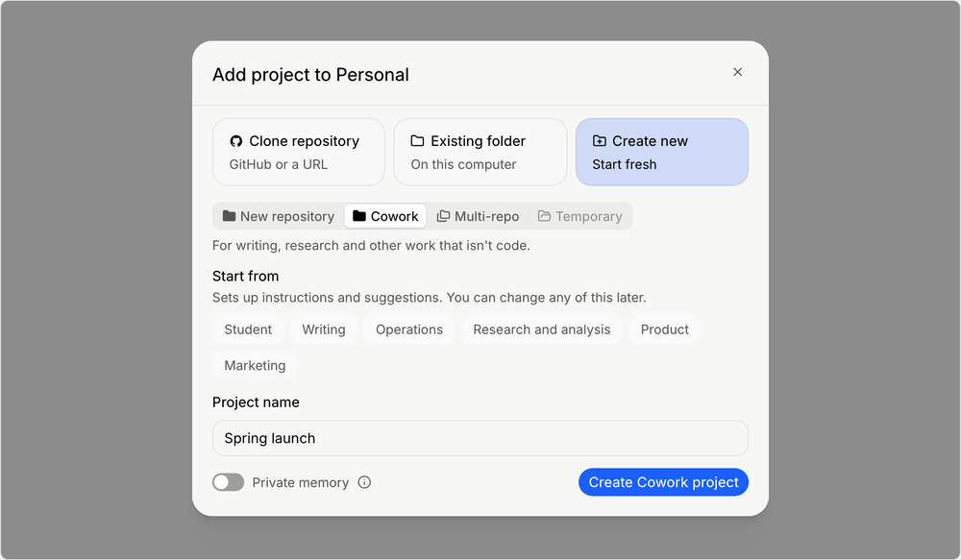Select the Marketing template chip
This screenshot has width=961, height=560.
tap(255, 365)
